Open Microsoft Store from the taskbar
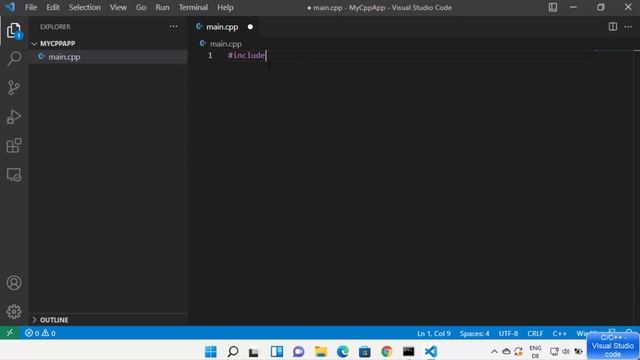The width and height of the screenshot is (640, 360). (364, 351)
